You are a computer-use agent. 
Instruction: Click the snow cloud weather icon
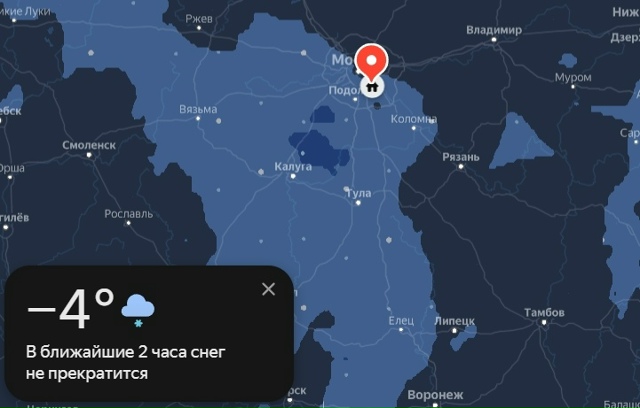coord(138,311)
